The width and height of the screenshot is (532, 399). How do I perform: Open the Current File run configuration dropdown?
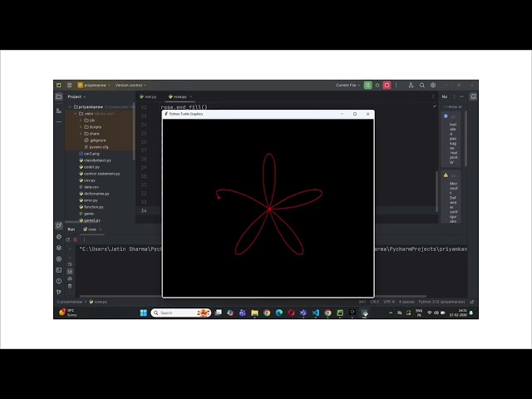pos(347,85)
